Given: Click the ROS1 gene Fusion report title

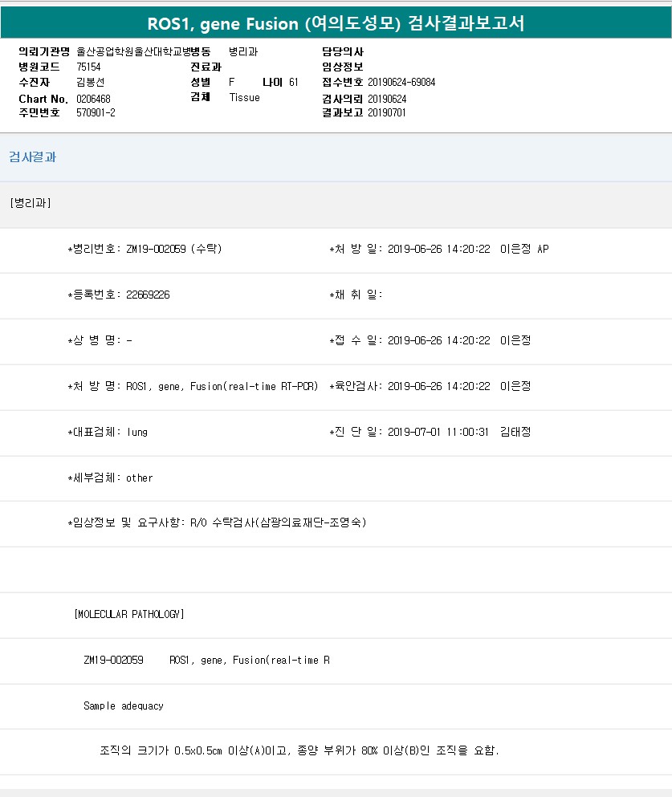Looking at the screenshot, I should pos(336,23).
